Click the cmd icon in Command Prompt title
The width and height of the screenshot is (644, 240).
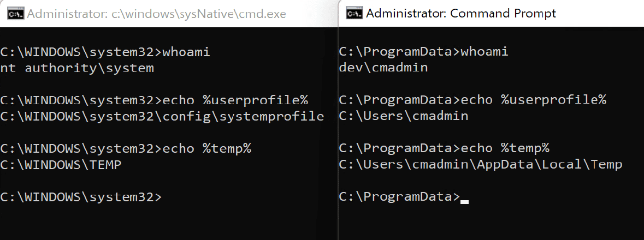pyautogui.click(x=355, y=14)
